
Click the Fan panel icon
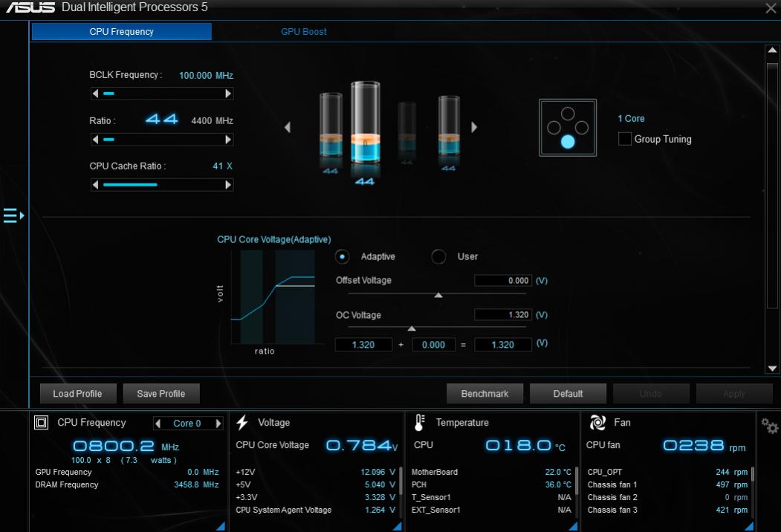coord(597,423)
